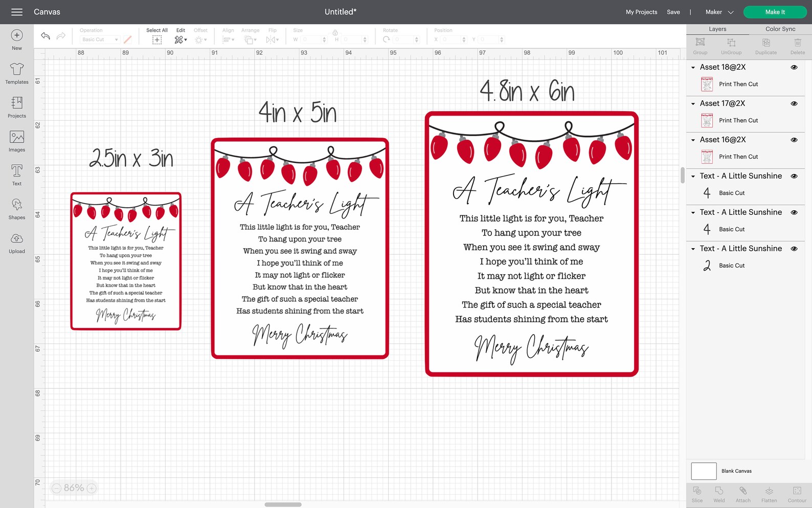Screen dimensions: 812x508
Task: Select the operation color swatch
Action: tap(128, 39)
